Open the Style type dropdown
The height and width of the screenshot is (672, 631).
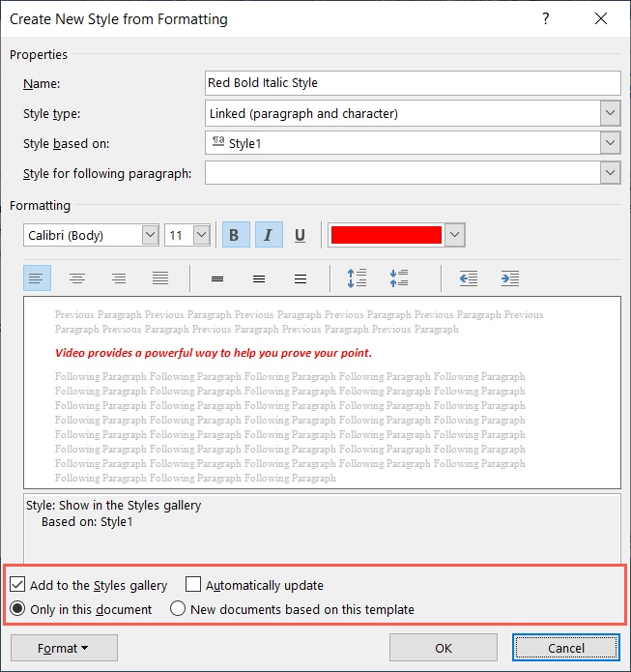coord(611,113)
